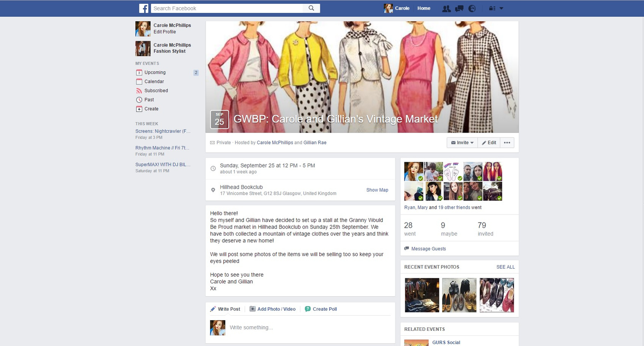Open Rhythm Machine // Fri event
The width and height of the screenshot is (644, 346).
coord(162,148)
